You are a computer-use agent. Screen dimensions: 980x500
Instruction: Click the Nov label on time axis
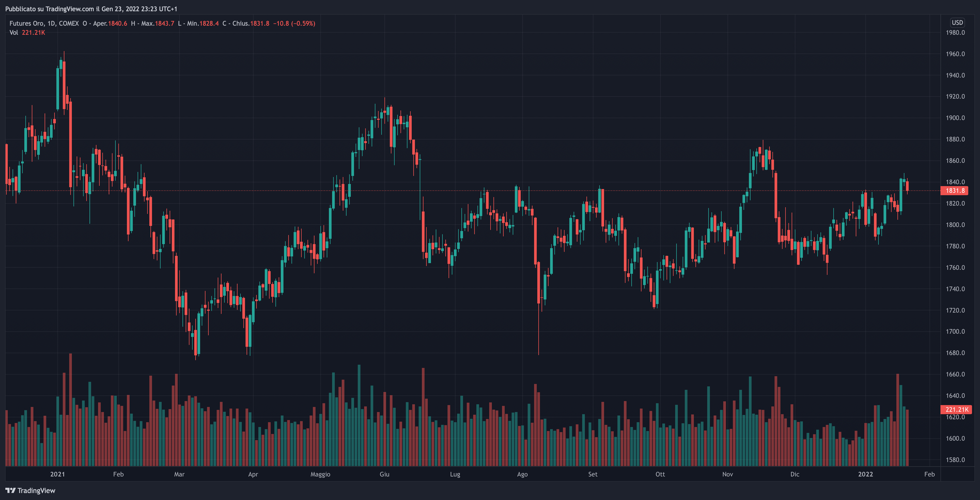pyautogui.click(x=728, y=474)
